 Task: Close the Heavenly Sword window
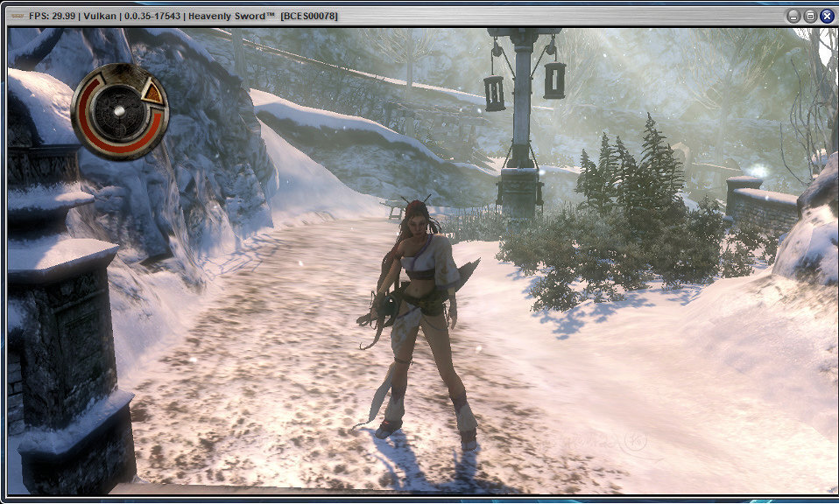[x=826, y=16]
